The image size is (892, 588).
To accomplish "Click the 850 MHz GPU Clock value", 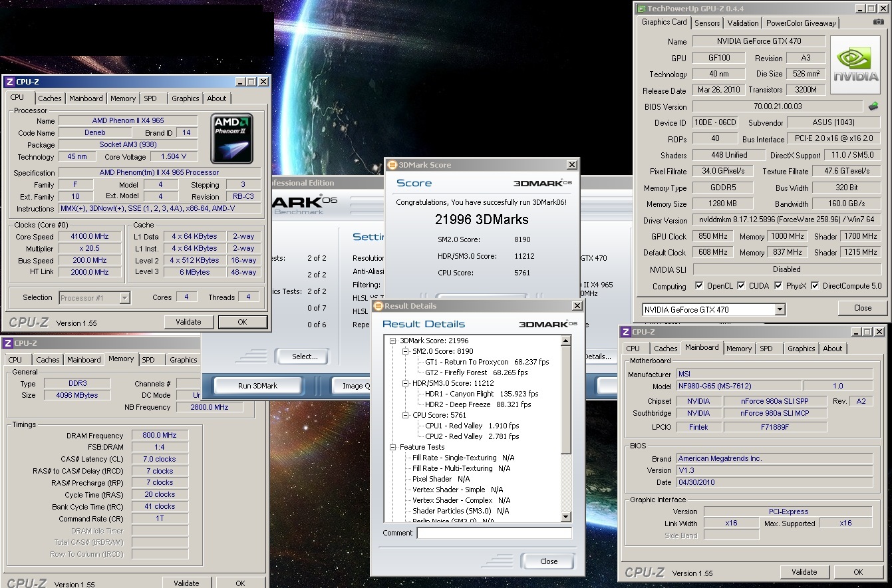I will [712, 236].
